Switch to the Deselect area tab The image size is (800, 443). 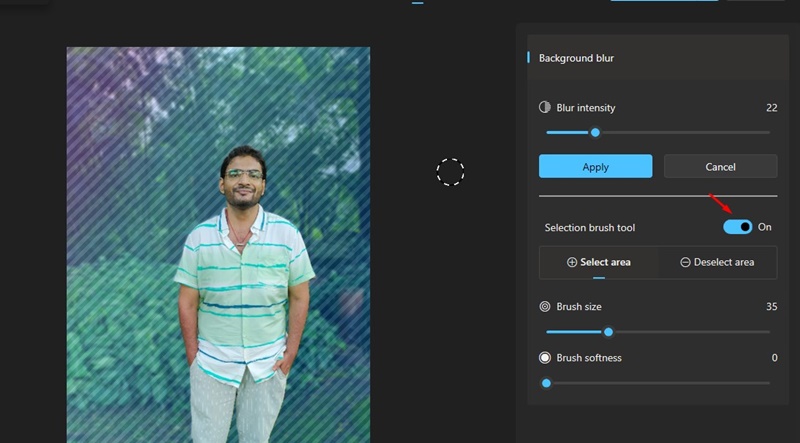(717, 262)
